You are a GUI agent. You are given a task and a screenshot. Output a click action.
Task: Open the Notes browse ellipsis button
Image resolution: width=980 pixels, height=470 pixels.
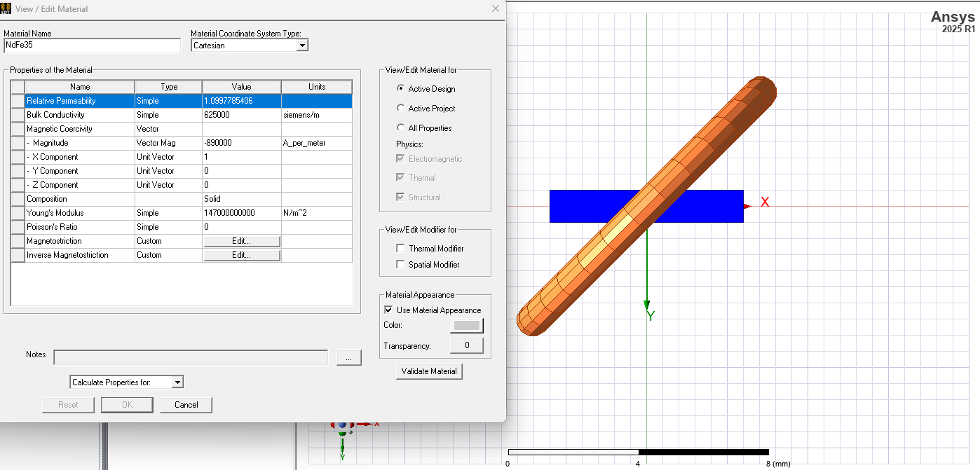(x=348, y=357)
